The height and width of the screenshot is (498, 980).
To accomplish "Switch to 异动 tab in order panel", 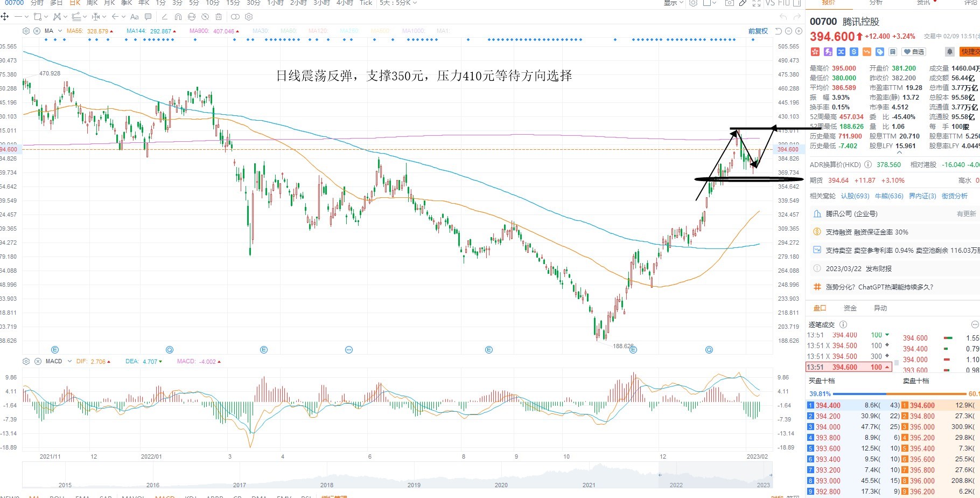I will pyautogui.click(x=880, y=308).
